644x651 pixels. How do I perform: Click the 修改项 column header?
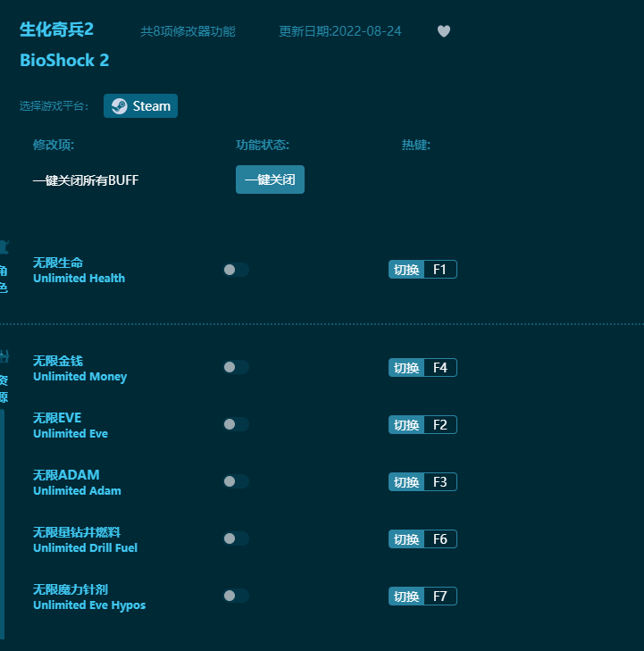point(54,145)
